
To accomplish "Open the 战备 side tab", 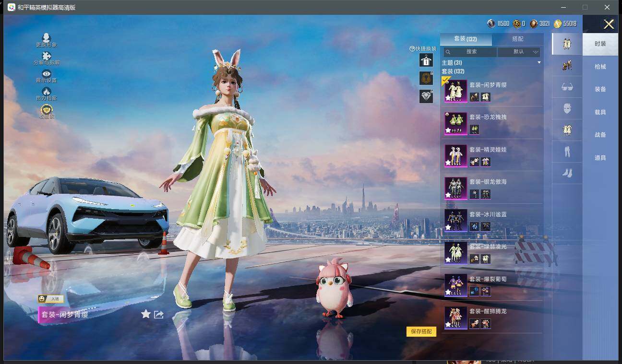I will click(600, 135).
